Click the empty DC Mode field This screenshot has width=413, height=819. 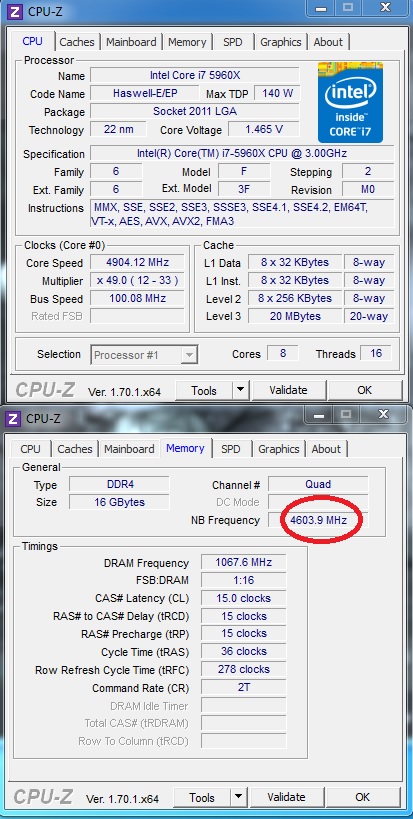tap(318, 502)
